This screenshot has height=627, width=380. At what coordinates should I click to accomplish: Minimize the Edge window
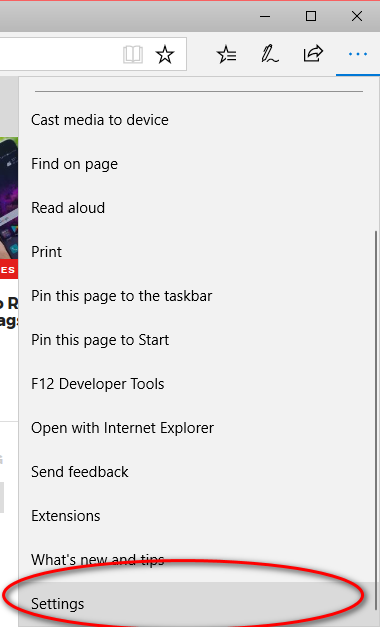265,16
